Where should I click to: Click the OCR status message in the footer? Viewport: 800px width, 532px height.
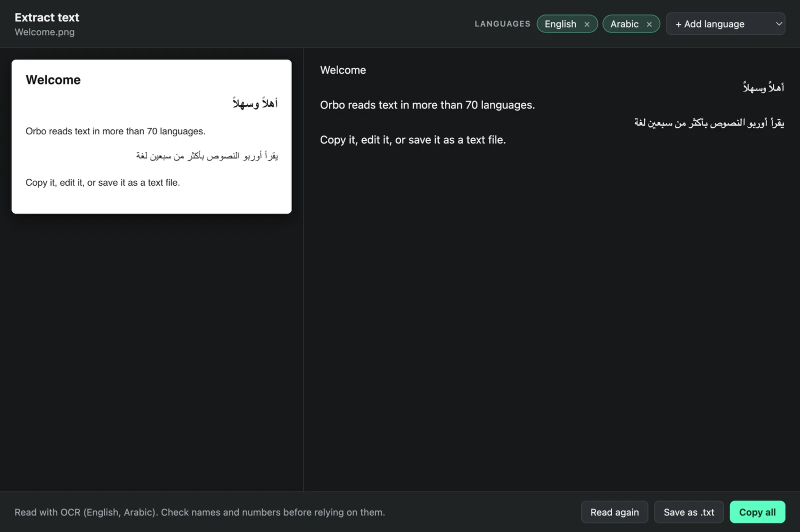[199, 512]
